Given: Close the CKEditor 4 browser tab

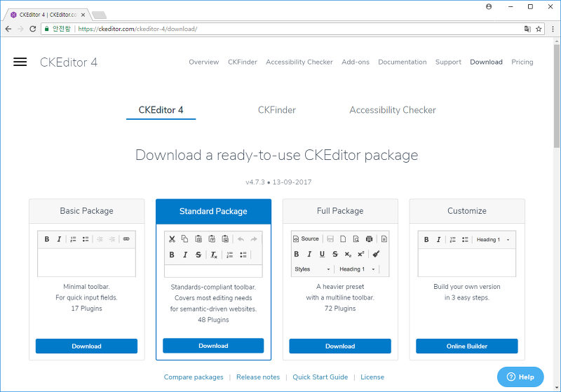Looking at the screenshot, I should [83, 15].
